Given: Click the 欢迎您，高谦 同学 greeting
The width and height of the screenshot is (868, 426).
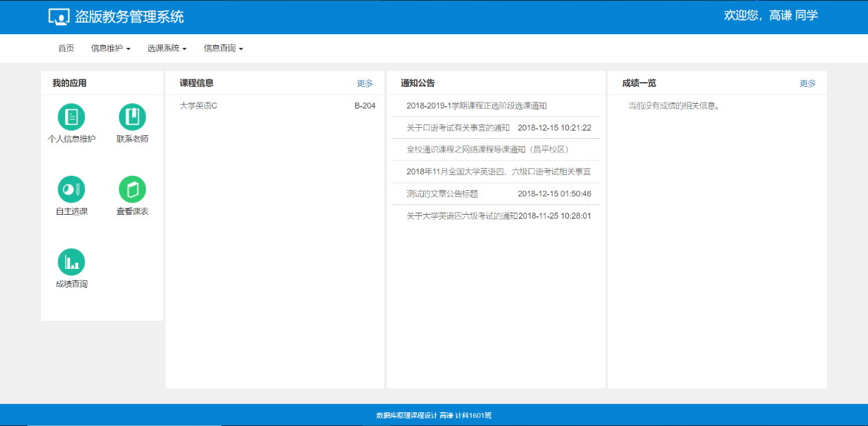Looking at the screenshot, I should (771, 15).
